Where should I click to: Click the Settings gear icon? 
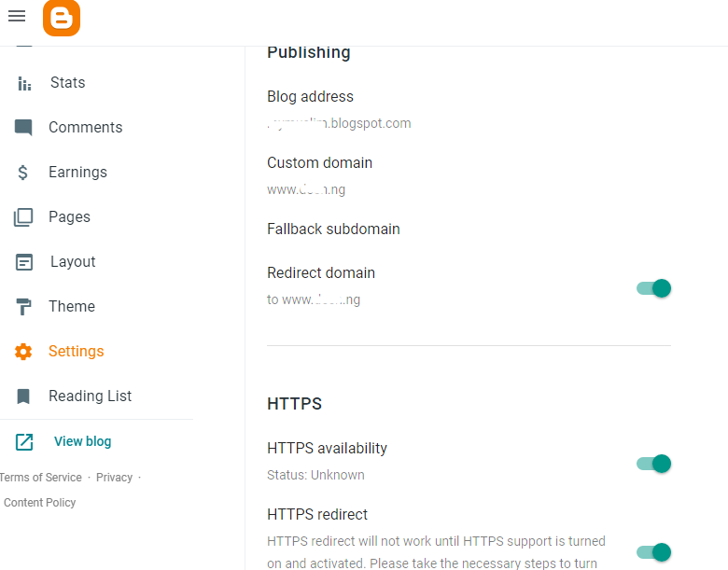click(23, 352)
